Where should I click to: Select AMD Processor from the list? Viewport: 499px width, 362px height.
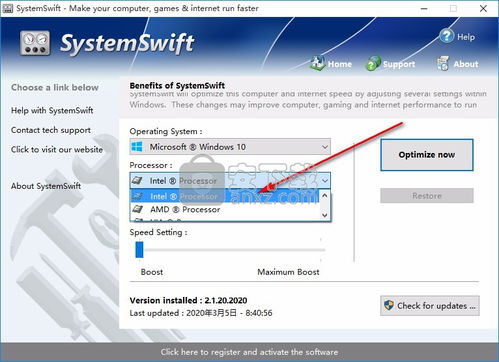point(225,210)
